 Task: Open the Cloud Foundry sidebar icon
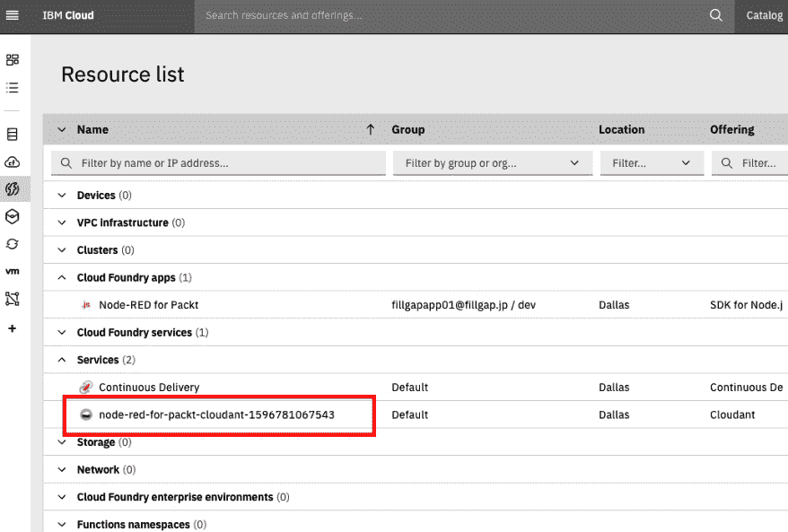[x=12, y=161]
